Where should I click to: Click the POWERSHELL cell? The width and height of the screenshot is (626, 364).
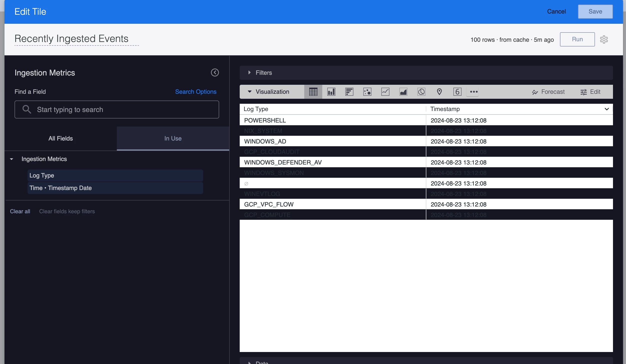click(333, 120)
